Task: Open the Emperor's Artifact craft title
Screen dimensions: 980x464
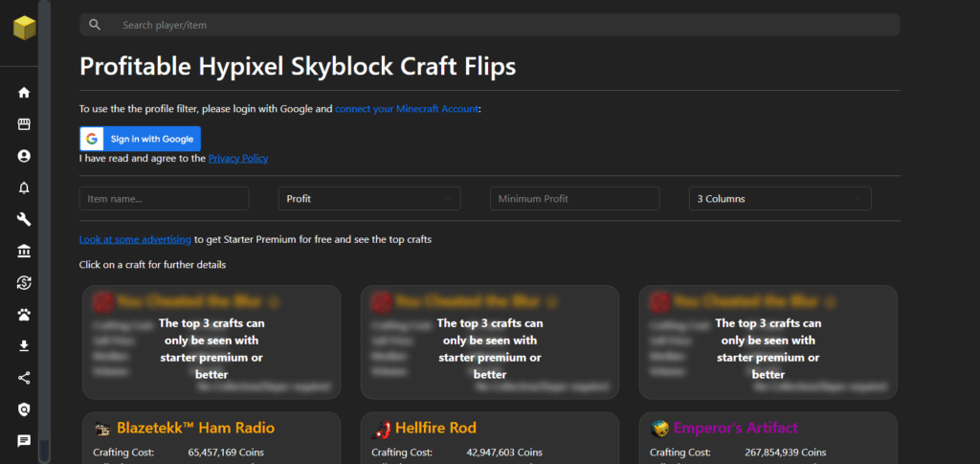Action: [x=736, y=429]
